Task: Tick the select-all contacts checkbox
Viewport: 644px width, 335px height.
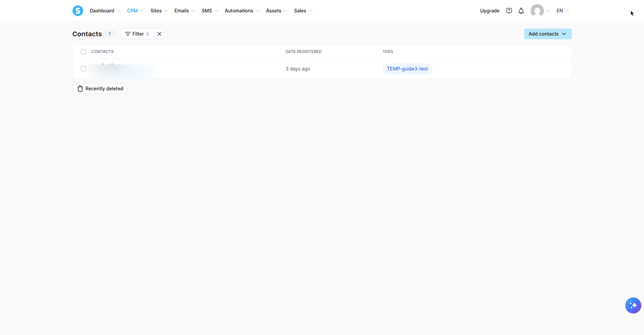Action: point(84,52)
